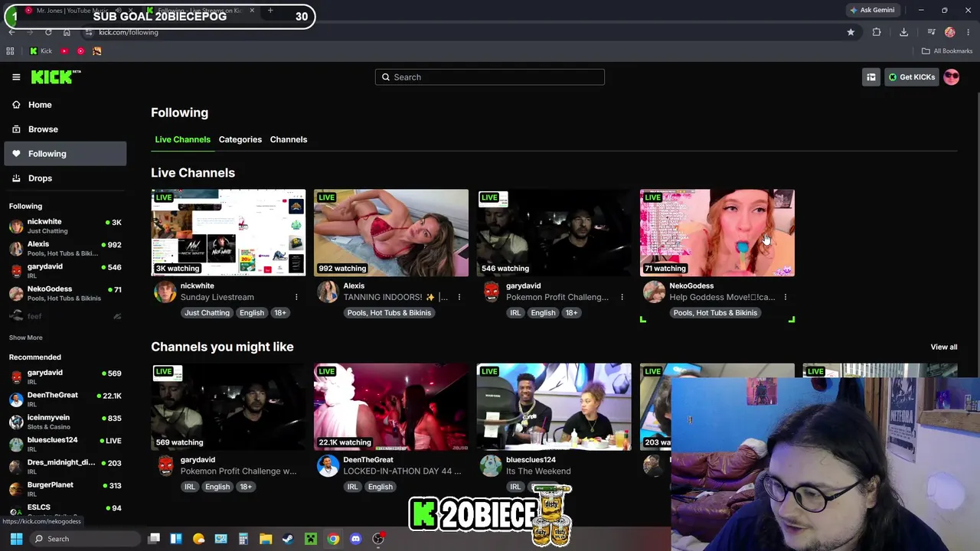980x551 pixels.
Task: Click the Kick search field
Action: point(490,77)
